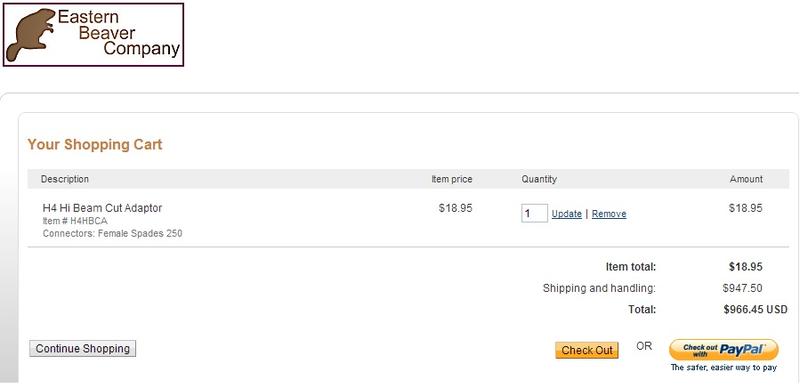Click the Continue Shopping button
Screen dimensions: 800x388
83,349
